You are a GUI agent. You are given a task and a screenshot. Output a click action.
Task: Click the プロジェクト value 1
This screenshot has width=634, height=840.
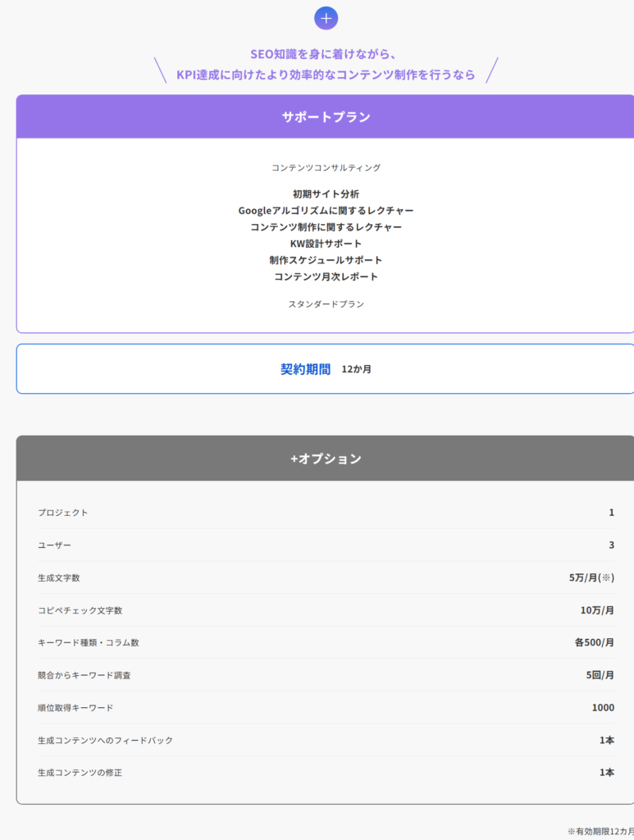click(x=611, y=513)
